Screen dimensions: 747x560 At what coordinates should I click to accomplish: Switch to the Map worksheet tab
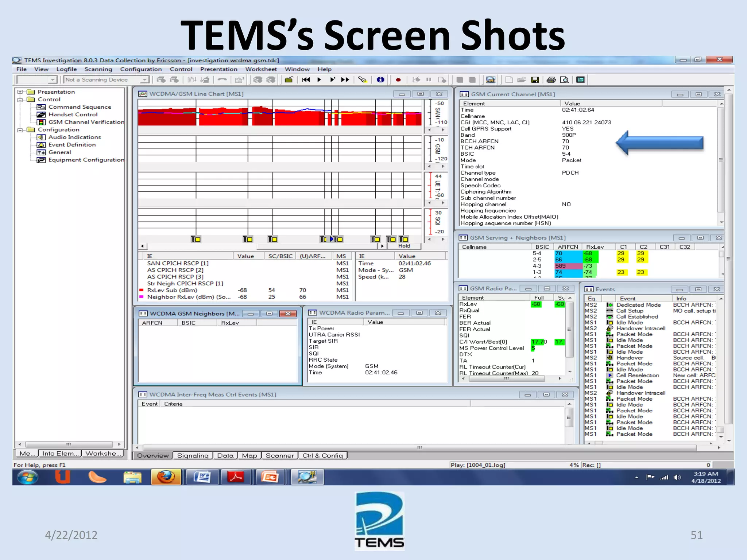click(249, 456)
